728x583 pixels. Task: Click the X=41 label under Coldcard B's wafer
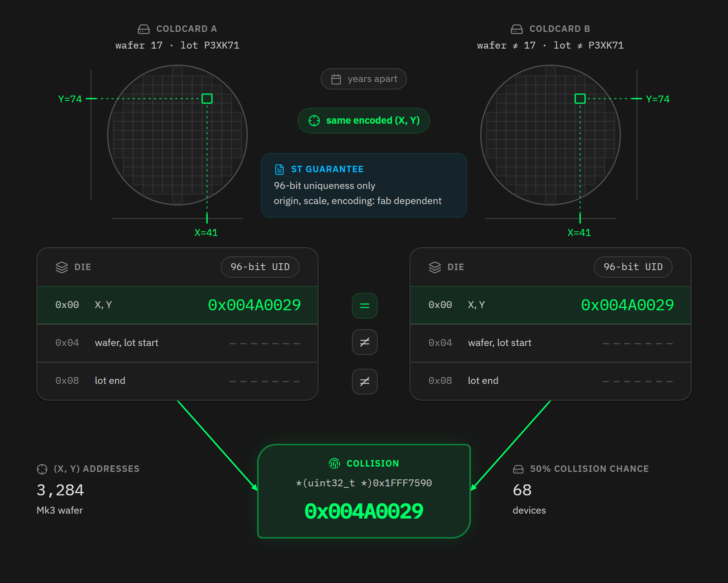tap(579, 233)
